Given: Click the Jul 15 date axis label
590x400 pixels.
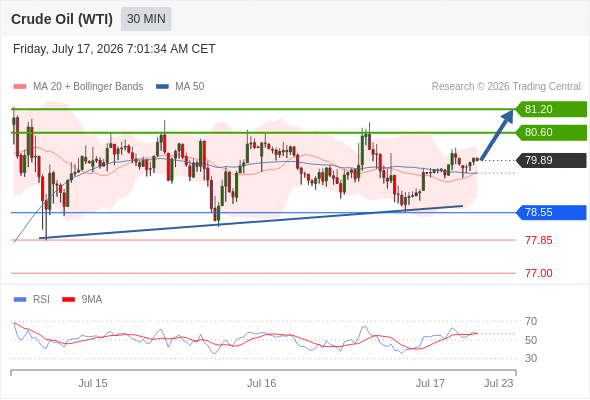Looking at the screenshot, I should 93,383.
